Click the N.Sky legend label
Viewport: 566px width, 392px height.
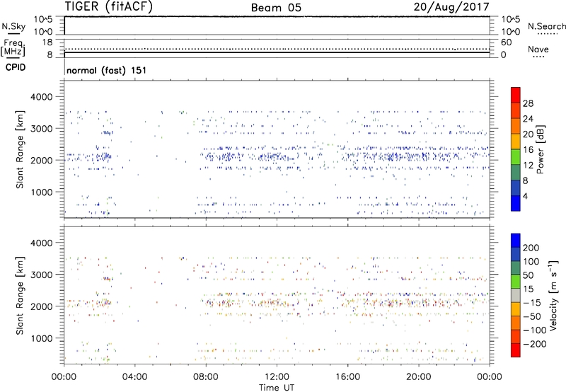(x=13, y=26)
